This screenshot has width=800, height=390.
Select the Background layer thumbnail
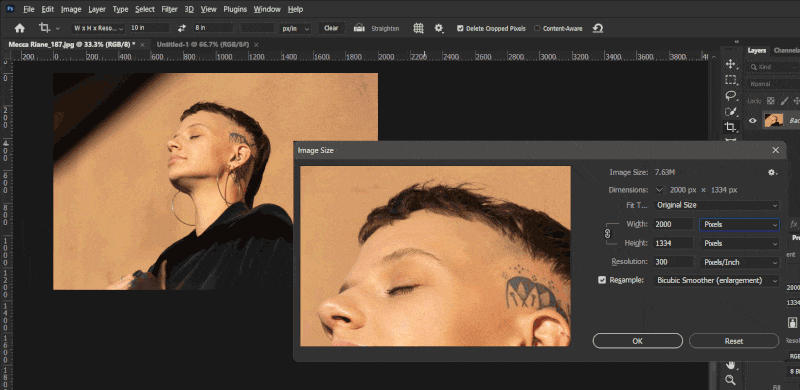pos(773,120)
